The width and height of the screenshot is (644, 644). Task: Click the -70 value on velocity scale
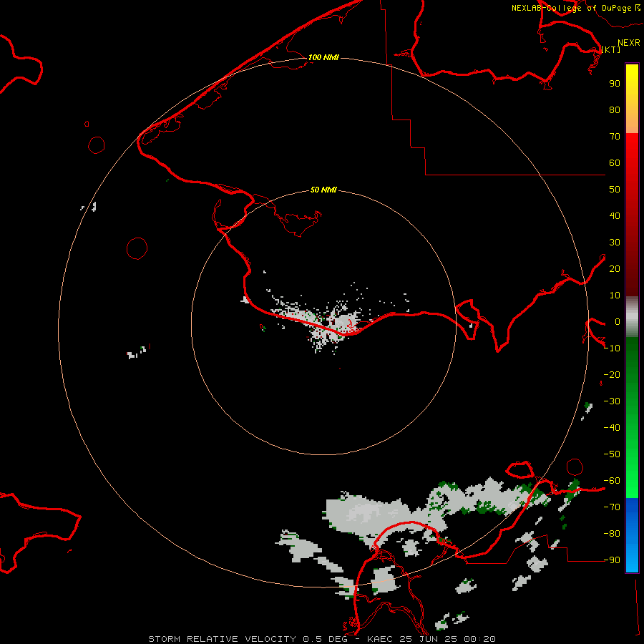point(612,507)
